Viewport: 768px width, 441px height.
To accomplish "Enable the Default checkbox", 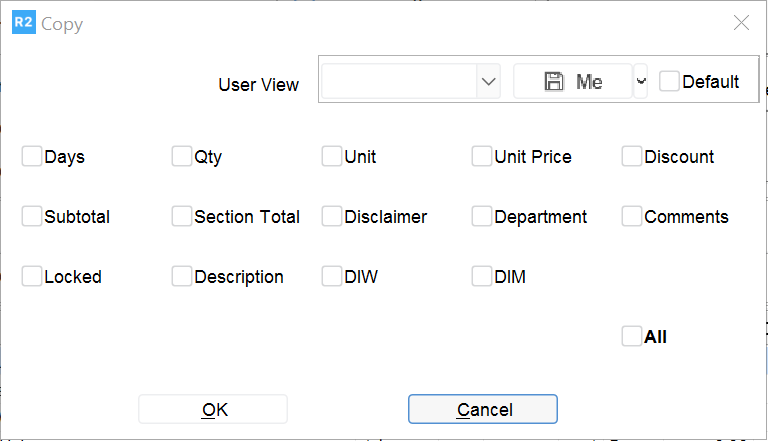I will [669, 82].
